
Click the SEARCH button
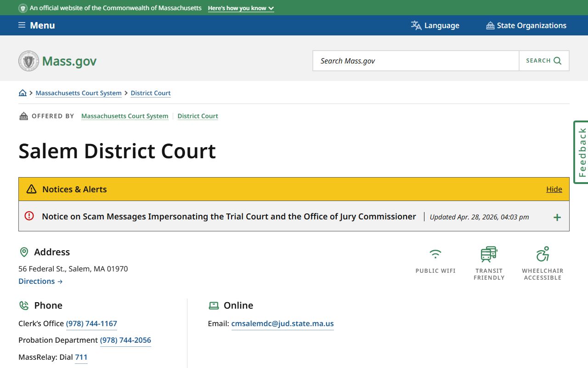click(544, 61)
